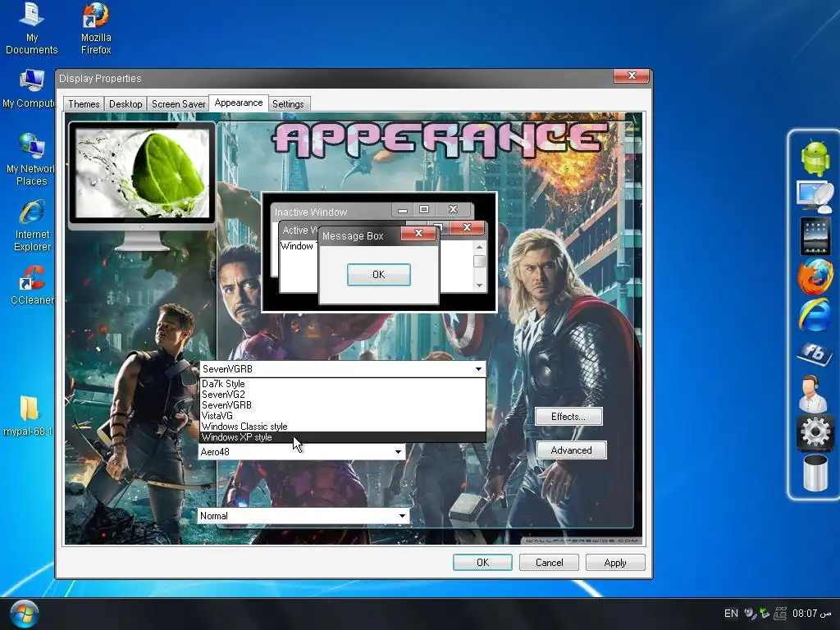Click the preview window scrollbar up arrow
This screenshot has width=840, height=630.
(479, 247)
